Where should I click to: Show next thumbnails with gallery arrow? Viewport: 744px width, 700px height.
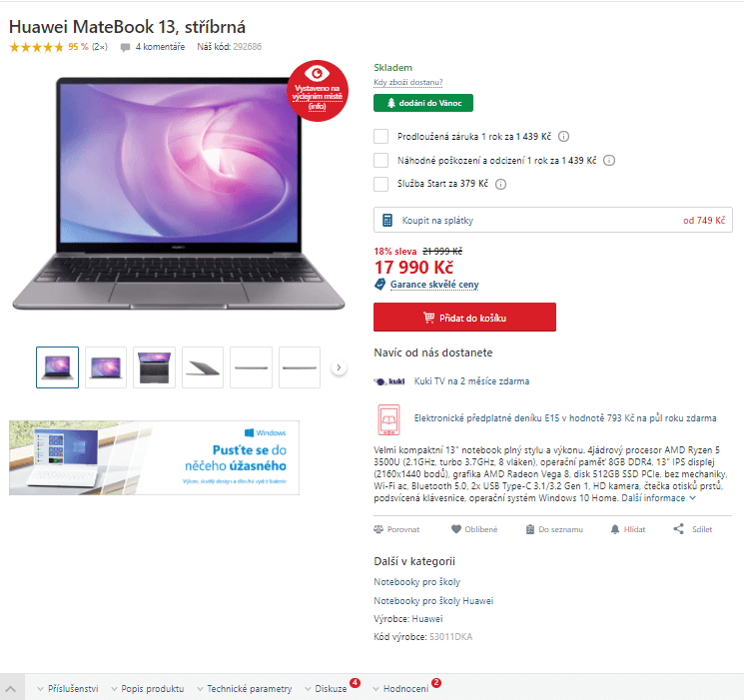339,367
